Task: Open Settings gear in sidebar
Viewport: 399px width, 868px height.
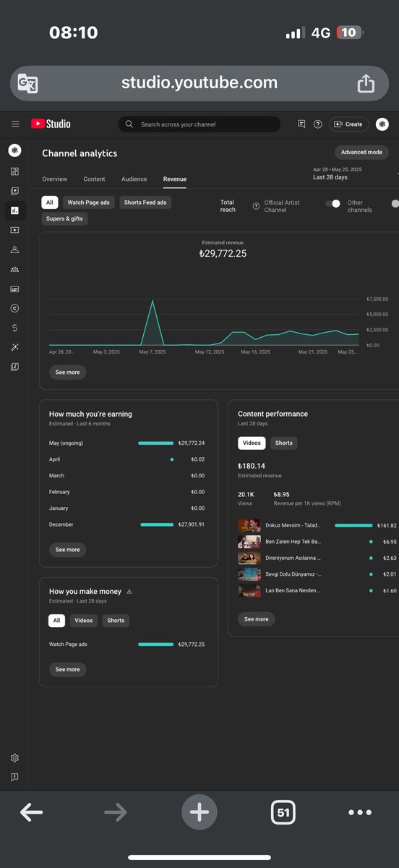Action: (14, 758)
